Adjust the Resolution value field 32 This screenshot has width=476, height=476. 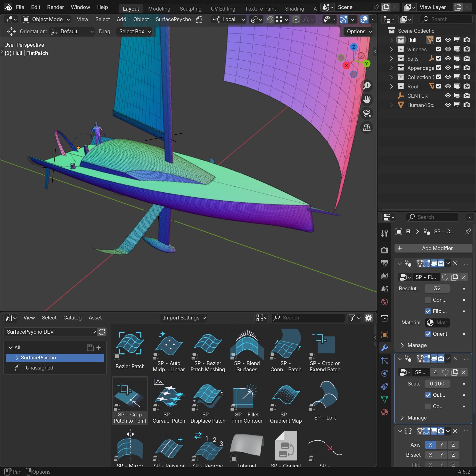pos(437,289)
